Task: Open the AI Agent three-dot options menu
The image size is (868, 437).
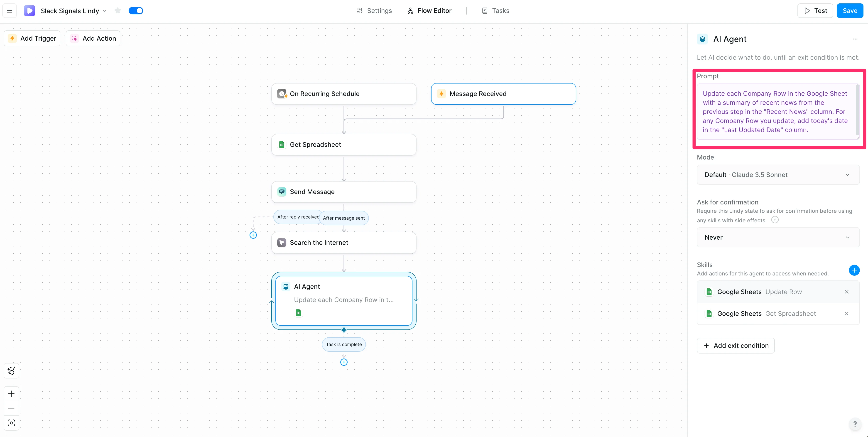Action: tap(855, 39)
